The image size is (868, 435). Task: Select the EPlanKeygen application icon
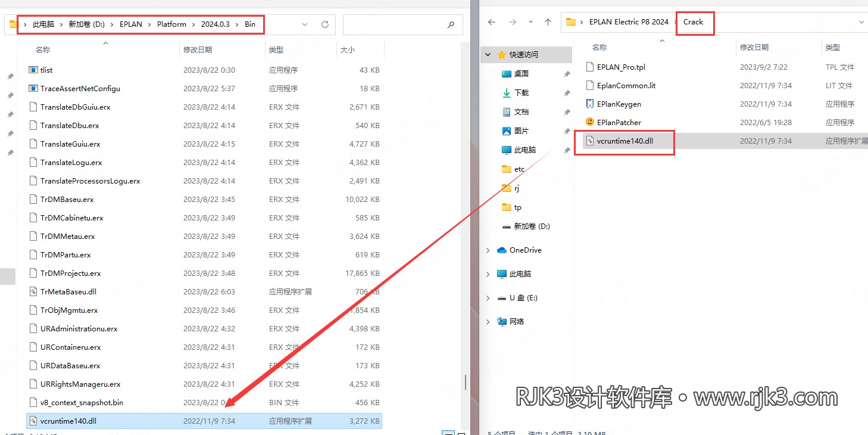pyautogui.click(x=590, y=104)
